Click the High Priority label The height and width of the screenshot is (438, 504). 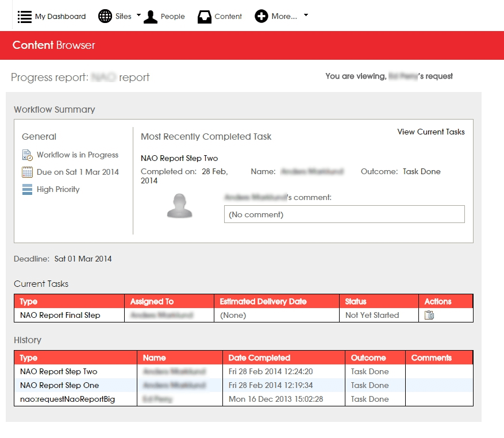click(x=58, y=190)
